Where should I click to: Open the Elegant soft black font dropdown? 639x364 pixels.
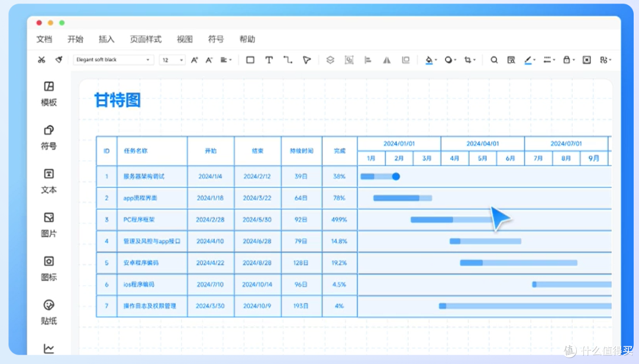pyautogui.click(x=113, y=60)
